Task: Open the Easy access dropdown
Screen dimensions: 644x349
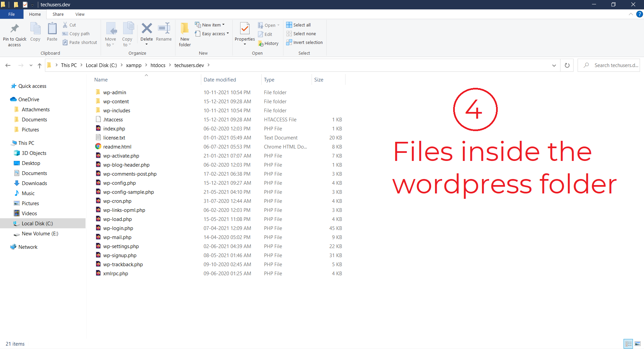Action: (x=212, y=34)
